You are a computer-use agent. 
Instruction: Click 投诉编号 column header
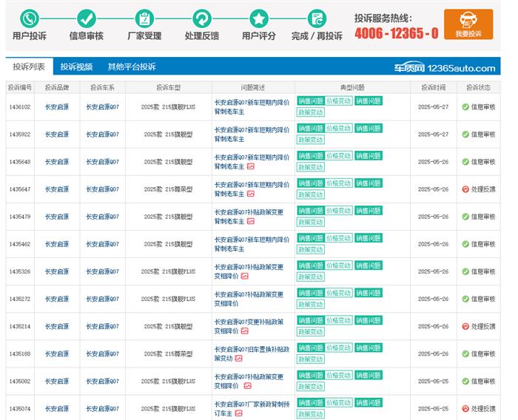(20, 87)
